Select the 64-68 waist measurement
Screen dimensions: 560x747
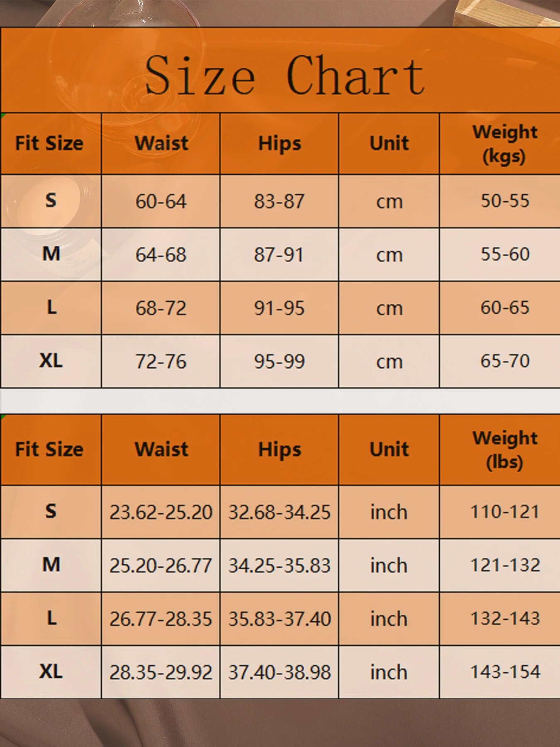[x=161, y=255]
